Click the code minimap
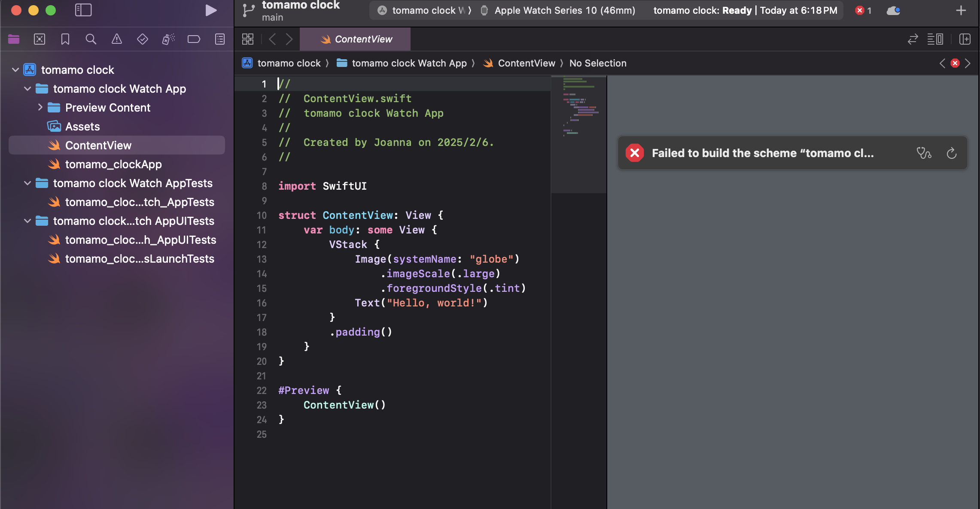The image size is (980, 509). point(578,135)
